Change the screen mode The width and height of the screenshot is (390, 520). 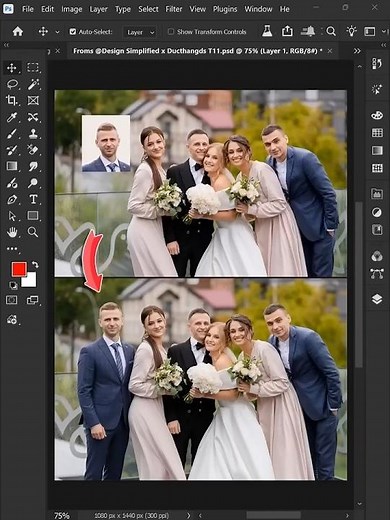coord(32,300)
